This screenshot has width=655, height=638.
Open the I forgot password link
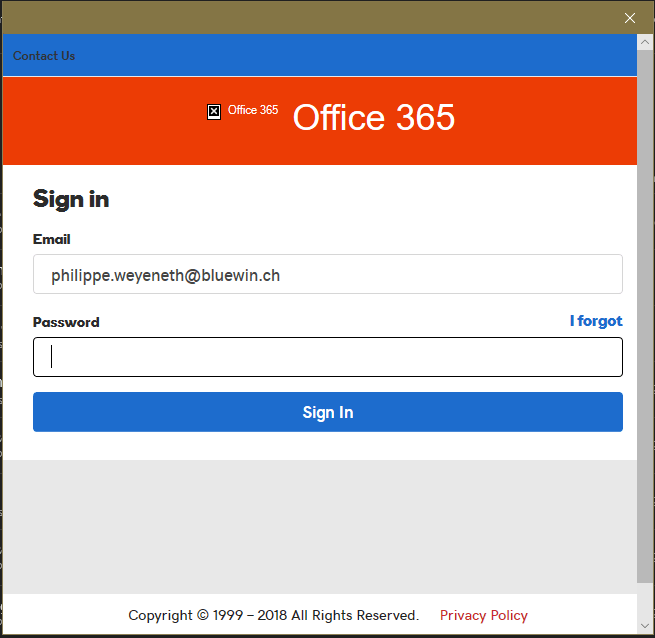(596, 321)
